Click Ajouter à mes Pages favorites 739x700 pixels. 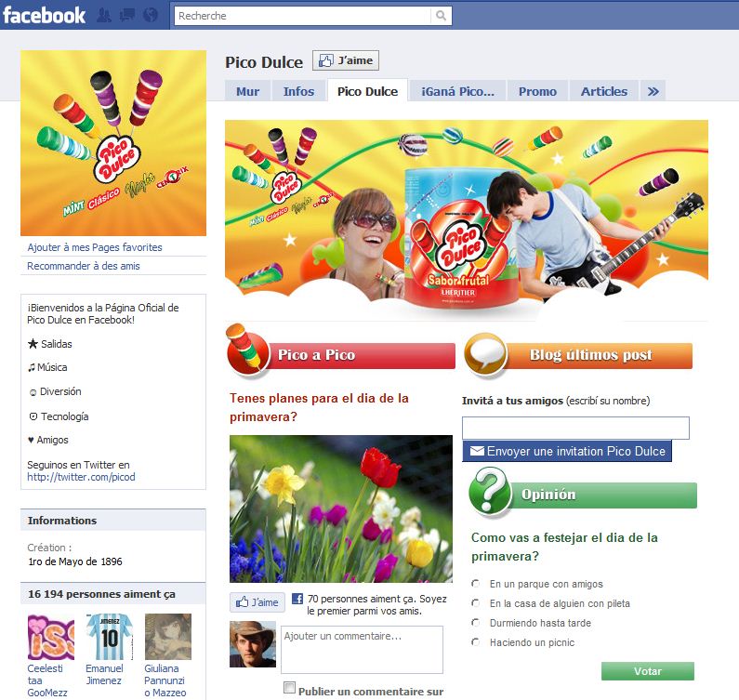tap(95, 247)
